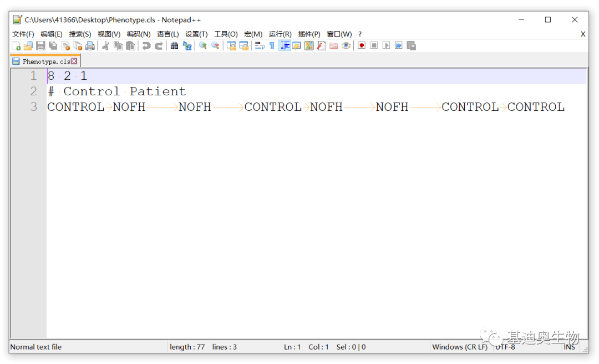The width and height of the screenshot is (599, 364).
Task: Expand the 插件(P) plugins menu
Action: click(x=309, y=34)
